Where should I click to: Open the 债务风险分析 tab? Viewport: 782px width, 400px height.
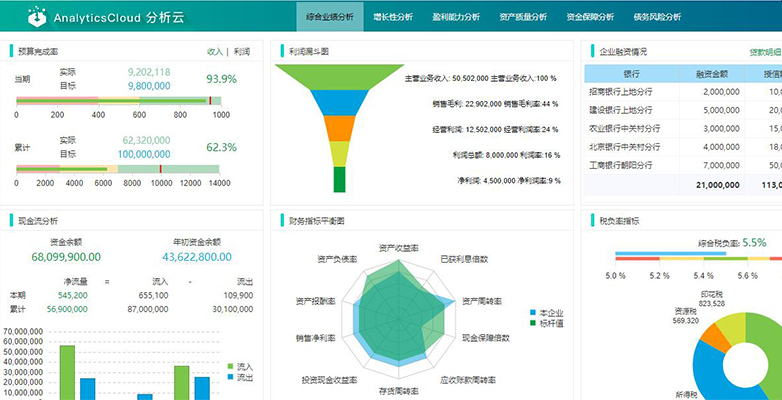tap(657, 17)
